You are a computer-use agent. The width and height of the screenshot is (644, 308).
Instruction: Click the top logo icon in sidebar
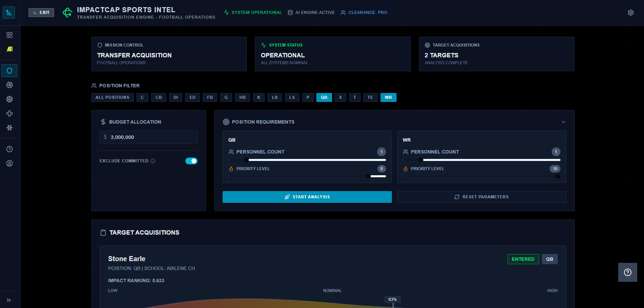click(x=9, y=13)
